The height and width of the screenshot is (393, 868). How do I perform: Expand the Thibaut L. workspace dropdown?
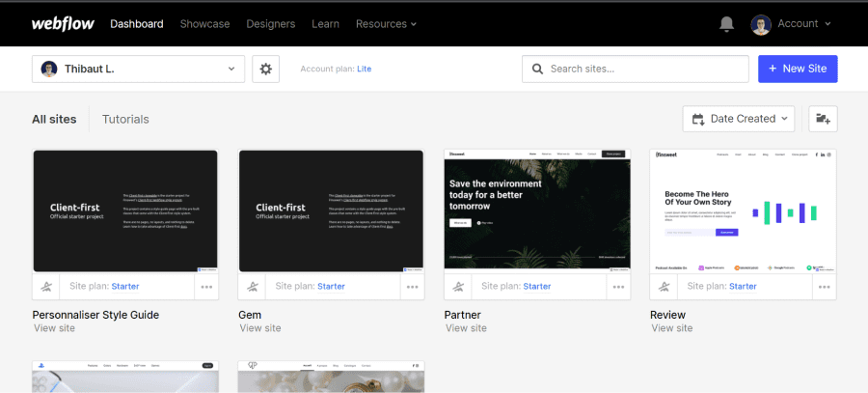point(138,69)
